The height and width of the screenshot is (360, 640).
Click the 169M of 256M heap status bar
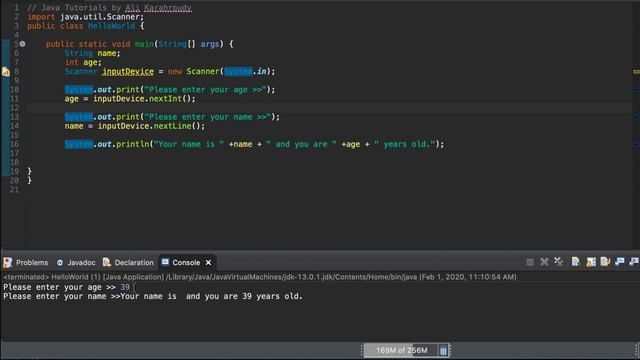[402, 350]
